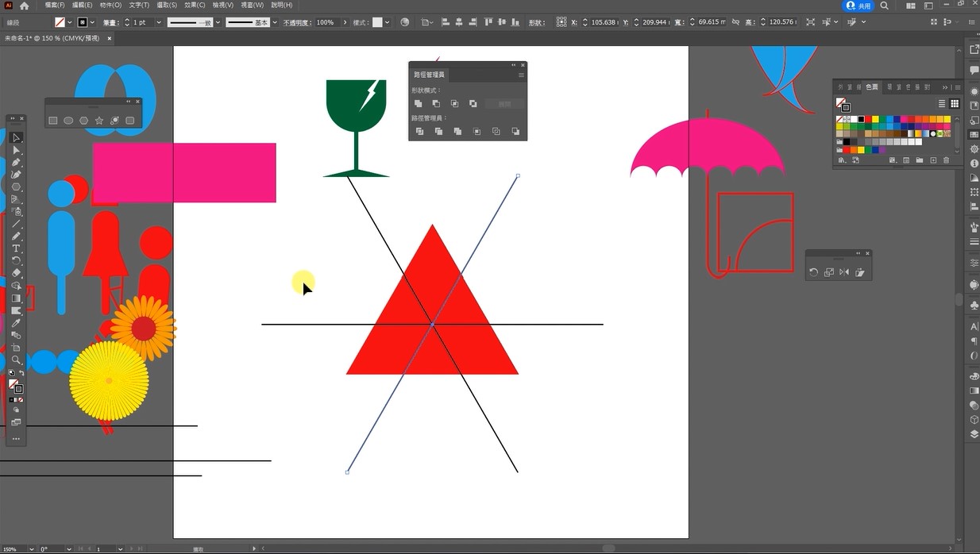This screenshot has height=554, width=980.
Task: Select the Type tool
Action: [15, 248]
